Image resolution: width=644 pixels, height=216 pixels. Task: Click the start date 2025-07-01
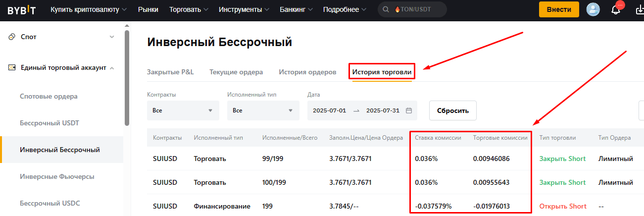point(329,110)
